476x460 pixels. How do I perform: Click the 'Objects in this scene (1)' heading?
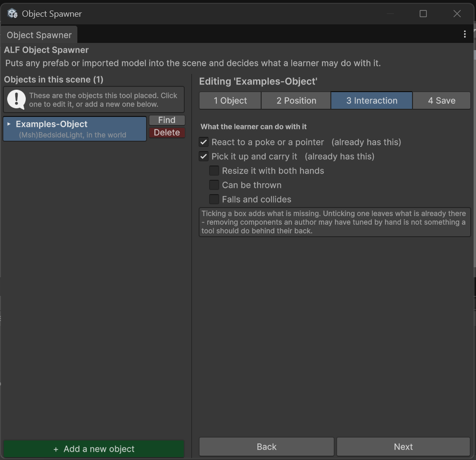click(x=53, y=80)
